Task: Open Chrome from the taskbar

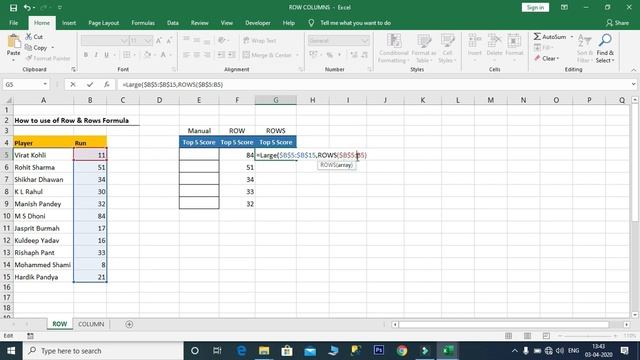Action: tap(402, 351)
